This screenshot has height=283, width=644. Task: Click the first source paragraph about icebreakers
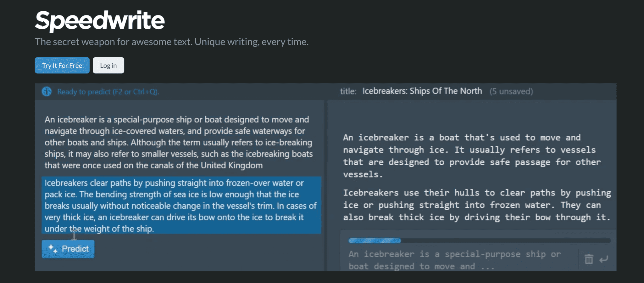pos(178,142)
